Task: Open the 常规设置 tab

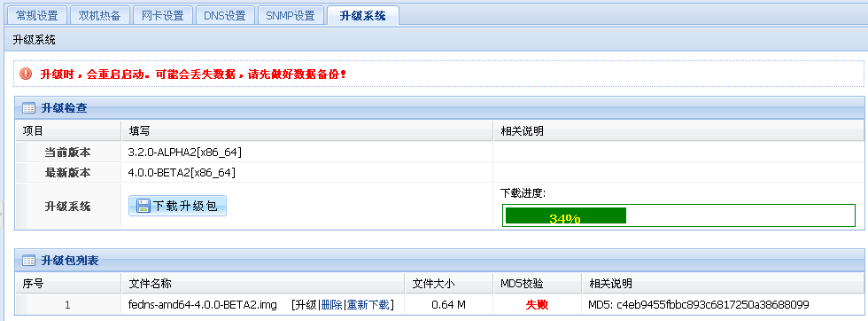Action: pyautogui.click(x=36, y=16)
